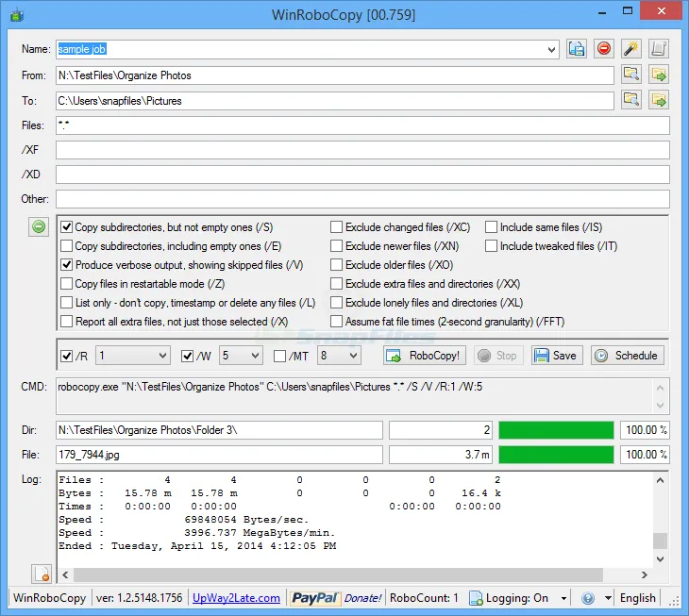The height and width of the screenshot is (616, 689).
Task: Open the From folder with arrow icon
Action: (658, 75)
